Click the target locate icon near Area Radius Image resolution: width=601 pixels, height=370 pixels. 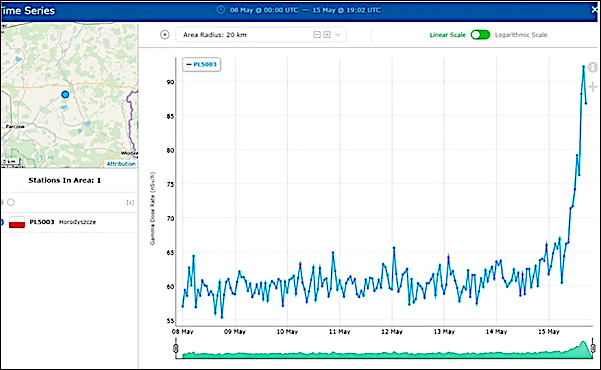[x=165, y=35]
